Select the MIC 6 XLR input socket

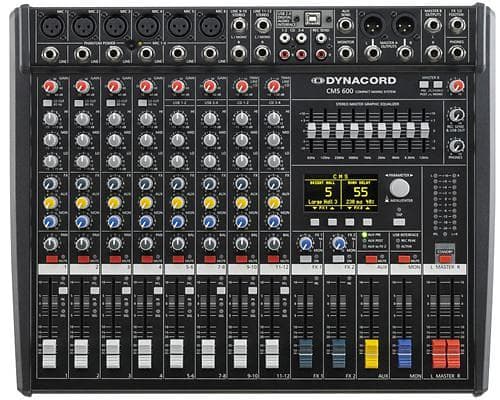211,26
